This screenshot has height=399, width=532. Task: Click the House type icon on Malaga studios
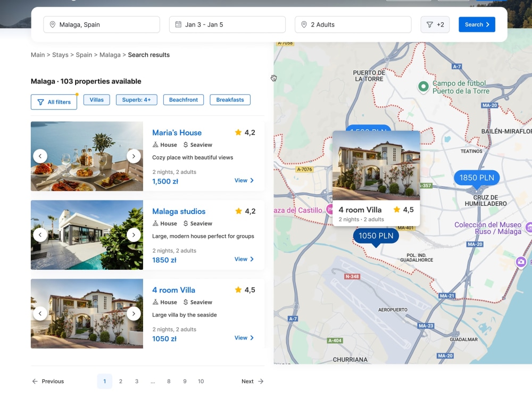coord(155,223)
